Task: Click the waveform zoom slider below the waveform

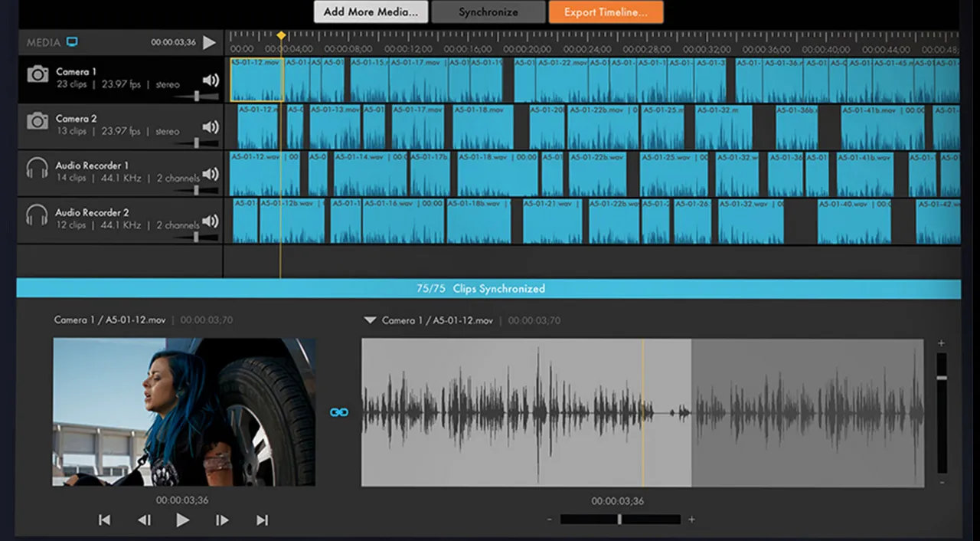Action: coord(619,520)
